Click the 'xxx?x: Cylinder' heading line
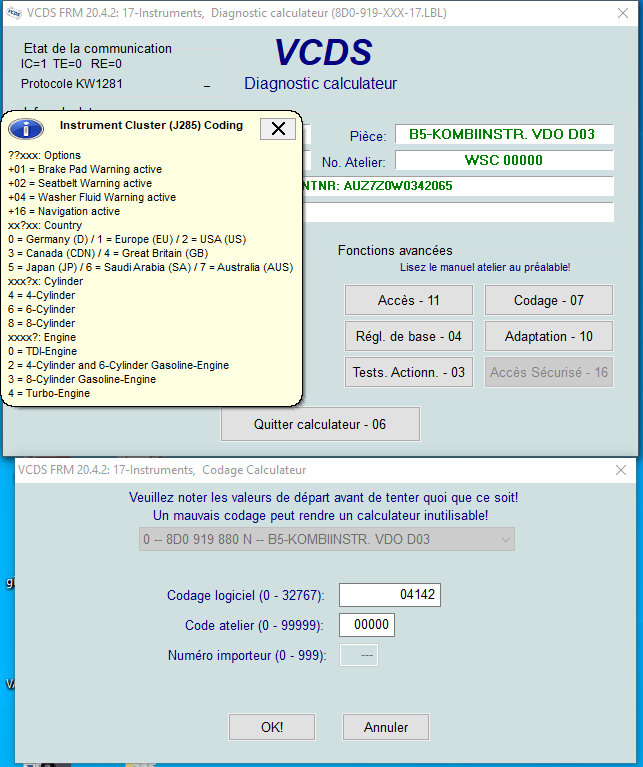This screenshot has width=643, height=767. (x=45, y=281)
